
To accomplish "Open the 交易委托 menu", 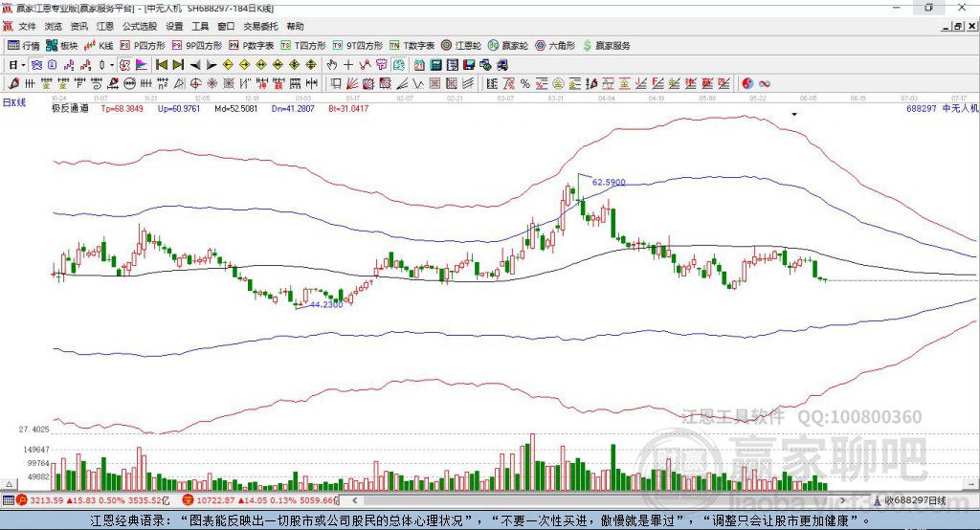I will pos(260,26).
